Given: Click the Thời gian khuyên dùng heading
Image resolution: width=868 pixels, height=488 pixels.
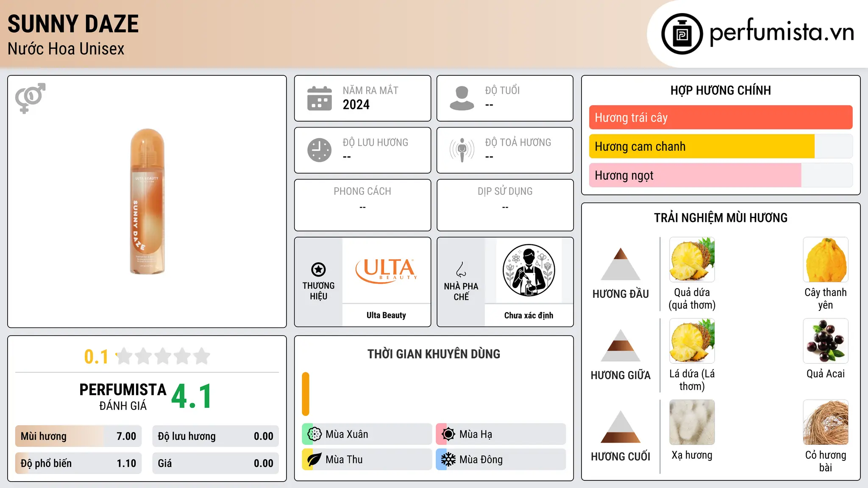Looking at the screenshot, I should [434, 354].
